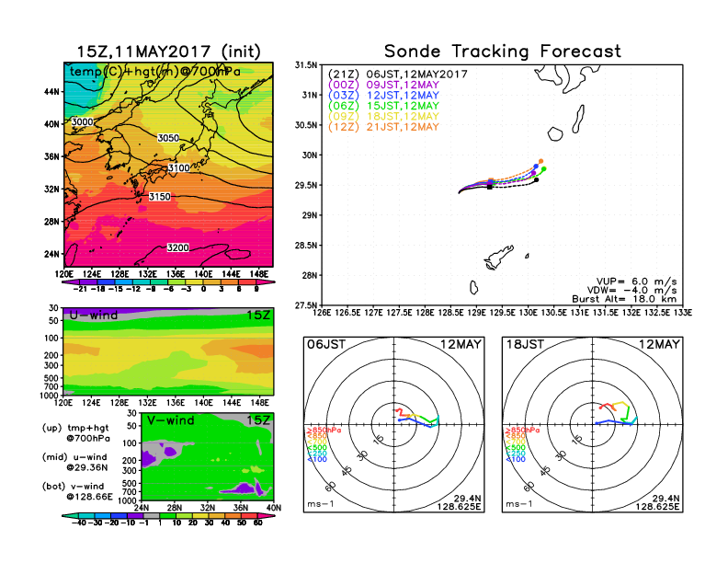Click '128.625E' coordinate in the 18JST hodograph
The width and height of the screenshot is (728, 563).
tap(657, 506)
